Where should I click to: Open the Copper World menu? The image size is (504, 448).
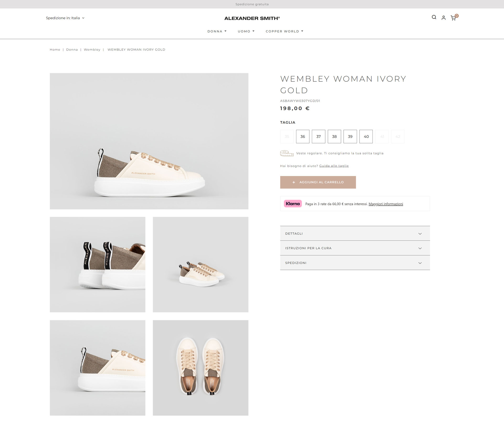[284, 31]
